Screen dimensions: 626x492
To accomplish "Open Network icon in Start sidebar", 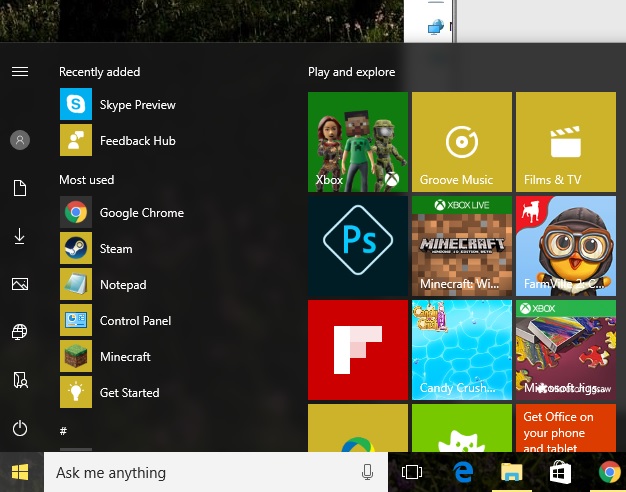I will [x=20, y=331].
